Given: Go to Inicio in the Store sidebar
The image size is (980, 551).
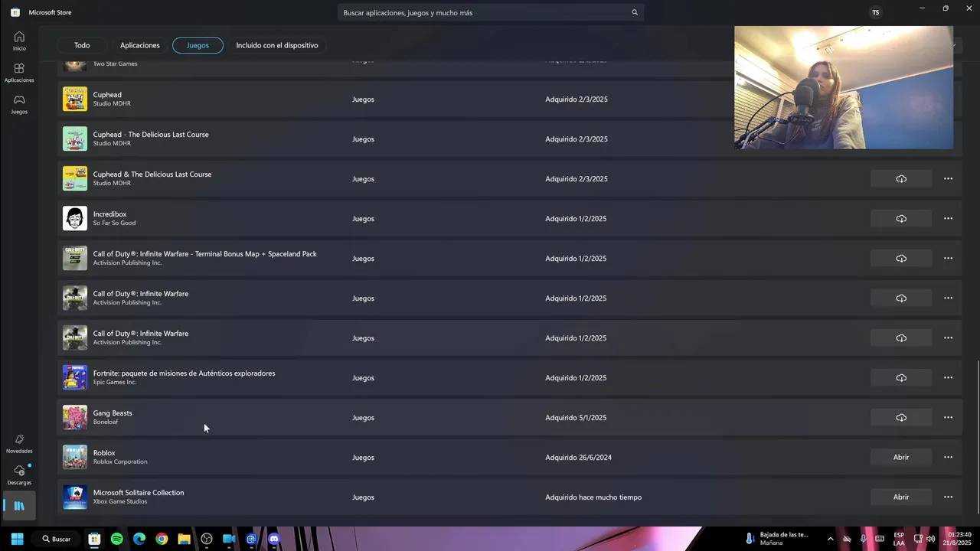Looking at the screenshot, I should [x=19, y=41].
